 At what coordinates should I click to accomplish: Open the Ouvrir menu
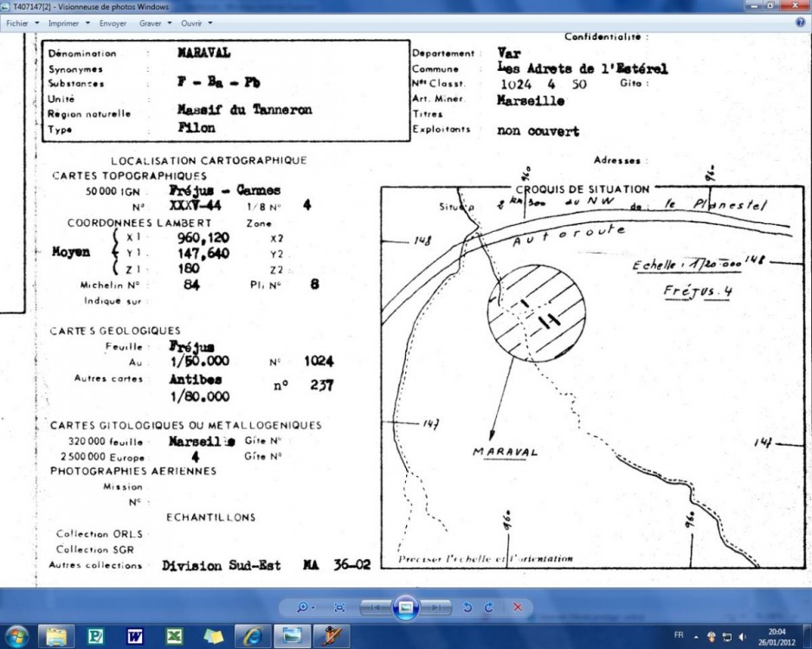pos(197,22)
